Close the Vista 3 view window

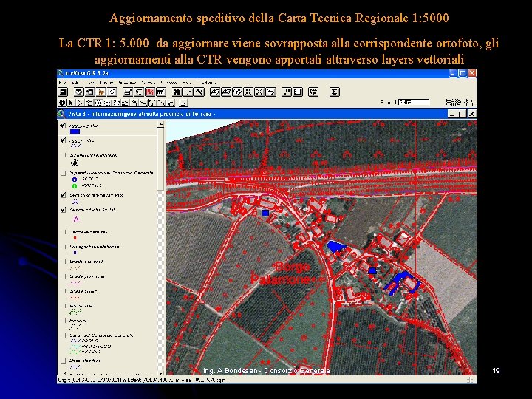(x=471, y=114)
